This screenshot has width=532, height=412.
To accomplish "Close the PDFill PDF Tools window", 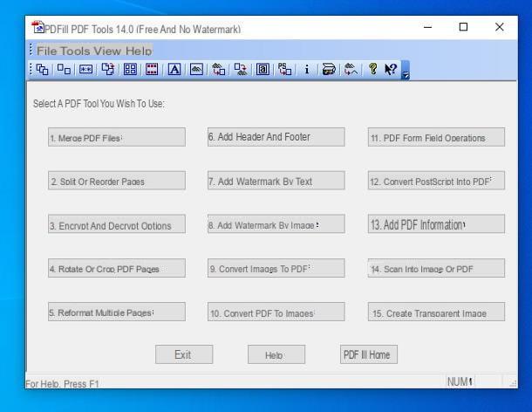I will click(x=500, y=27).
